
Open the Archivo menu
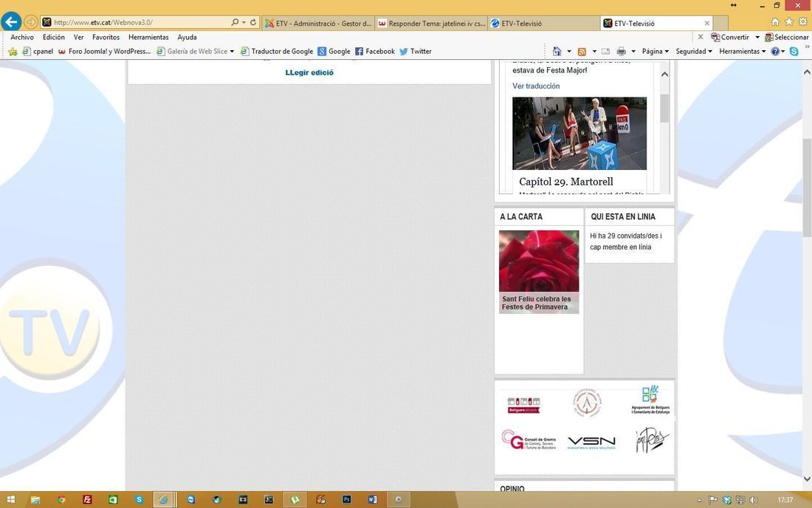click(22, 37)
